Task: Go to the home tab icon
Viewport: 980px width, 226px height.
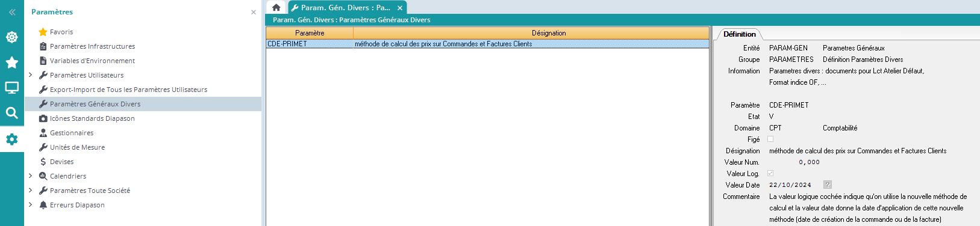Action: pos(276,8)
